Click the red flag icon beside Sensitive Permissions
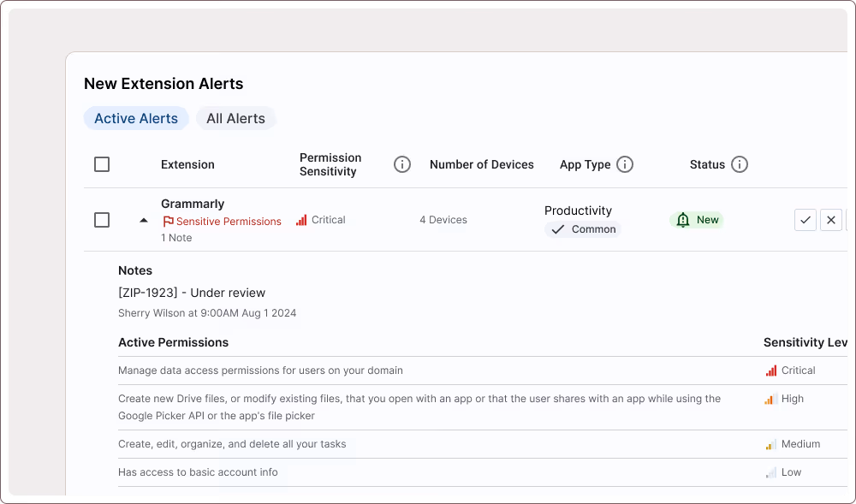The height and width of the screenshot is (504, 856). (x=167, y=221)
